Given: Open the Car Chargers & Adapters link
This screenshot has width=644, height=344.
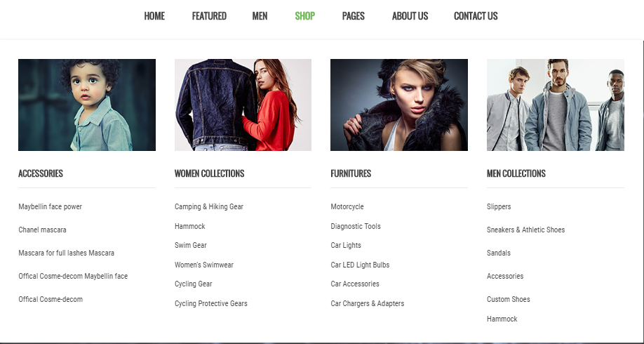Looking at the screenshot, I should tap(367, 303).
